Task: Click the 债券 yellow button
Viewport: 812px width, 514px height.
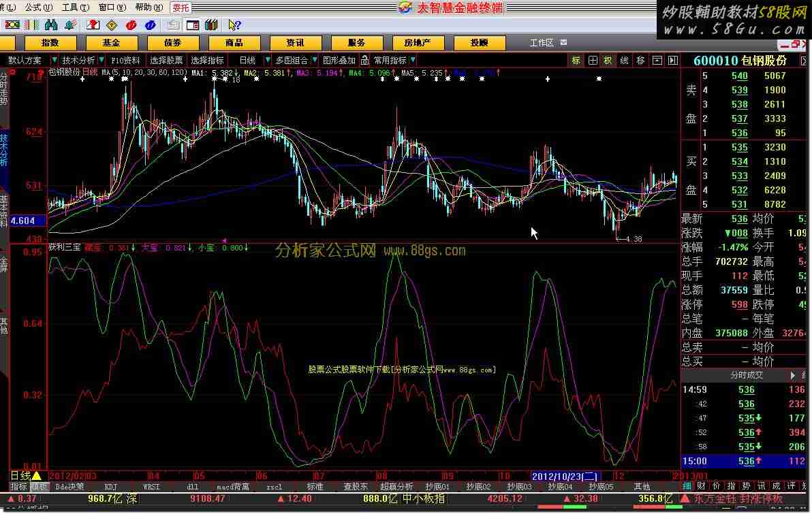Action: [172, 42]
